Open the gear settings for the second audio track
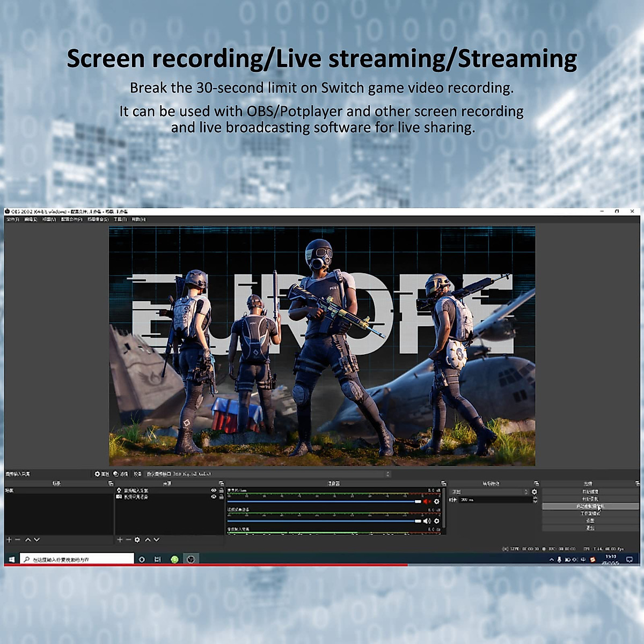This screenshot has width=644, height=644. coord(437,521)
